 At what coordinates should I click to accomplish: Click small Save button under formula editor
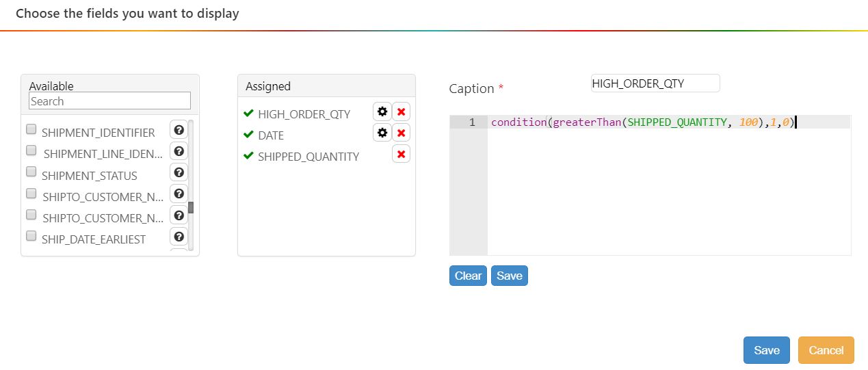(509, 276)
